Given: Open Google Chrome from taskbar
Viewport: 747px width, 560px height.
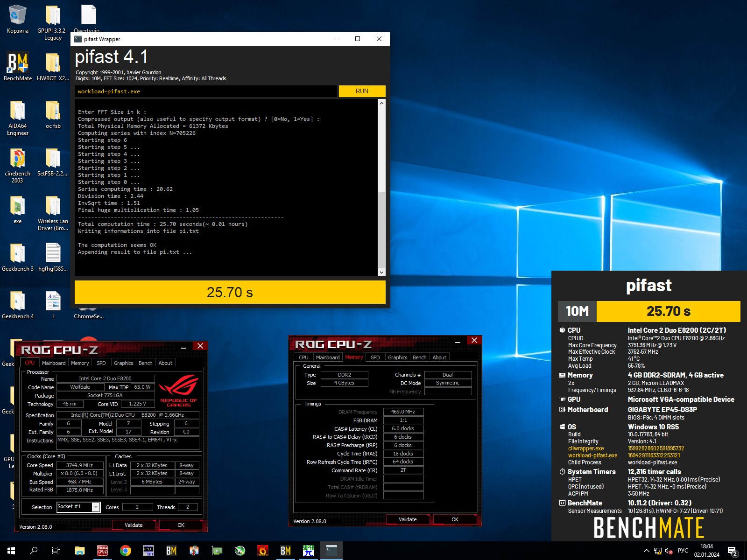Looking at the screenshot, I should pos(126,551).
